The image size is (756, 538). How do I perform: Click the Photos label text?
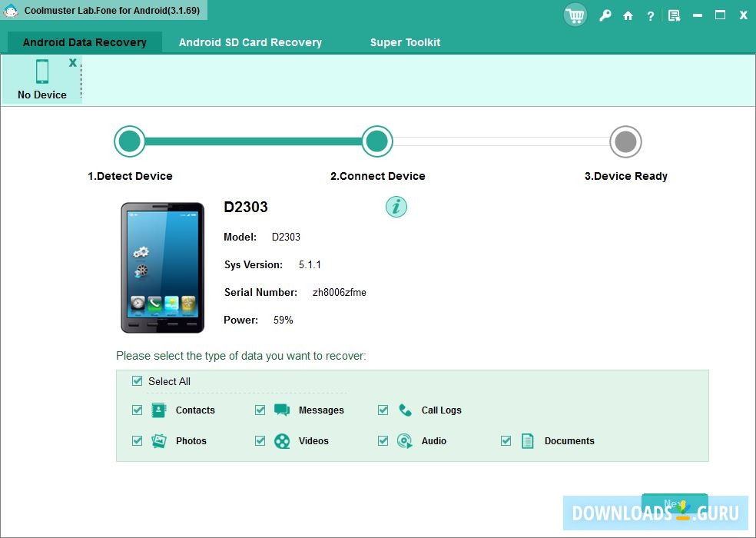[x=191, y=441]
